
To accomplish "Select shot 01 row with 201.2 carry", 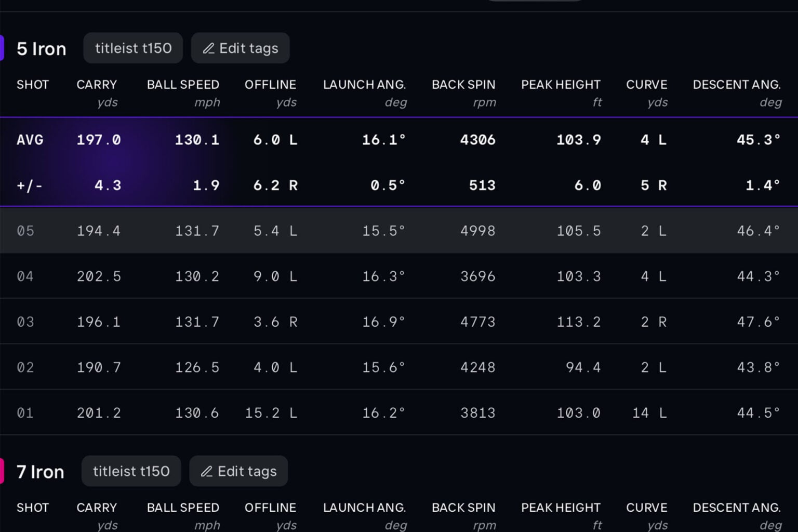I will point(399,413).
